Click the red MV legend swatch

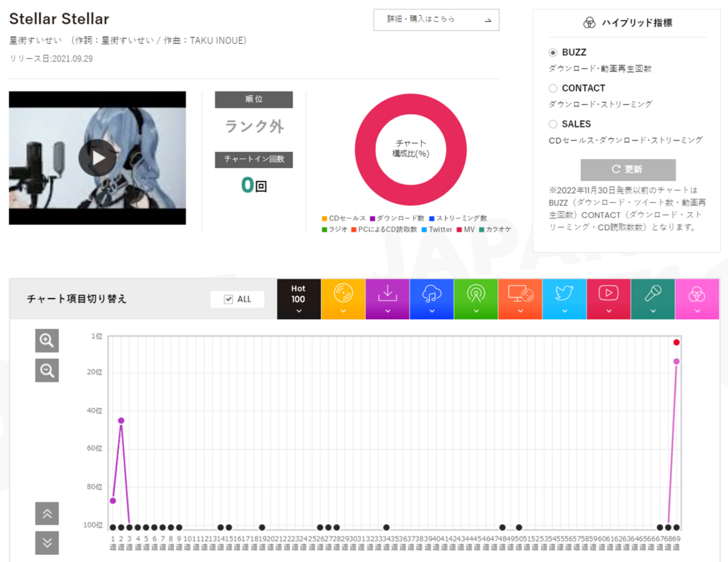459,230
